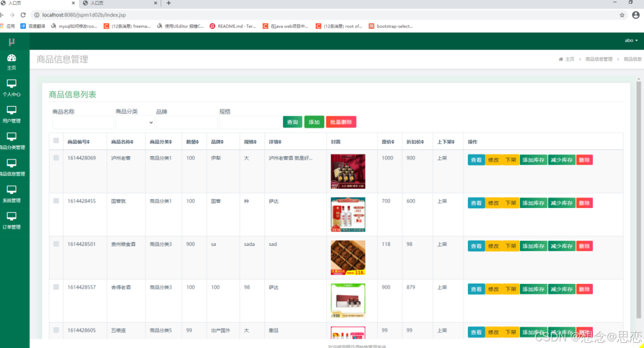Check the row for 舍得老酒
Viewport: 644px width, 348px height.
(56, 287)
